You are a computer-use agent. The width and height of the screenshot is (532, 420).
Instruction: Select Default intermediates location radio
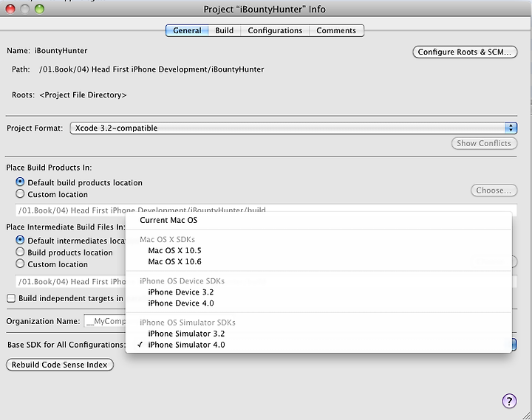click(20, 240)
